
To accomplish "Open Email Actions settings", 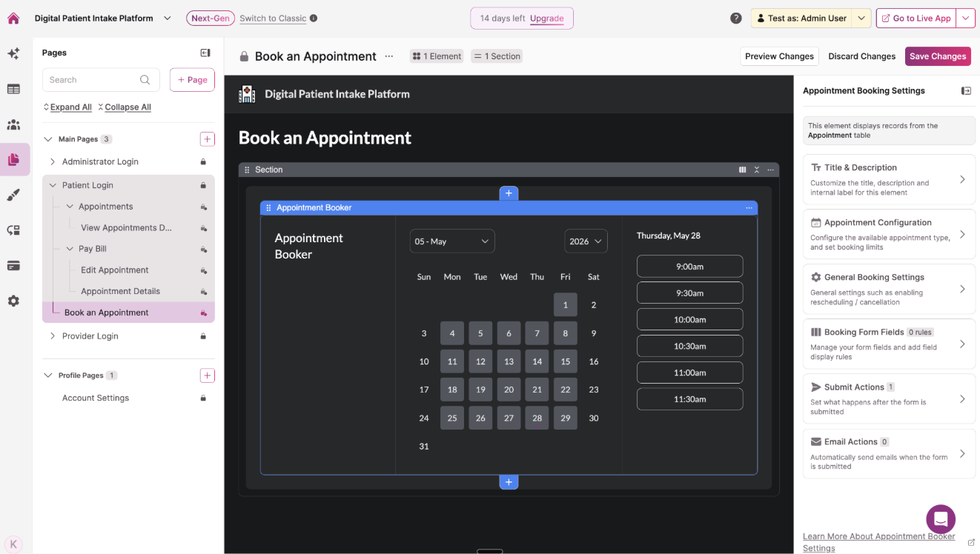I will pos(889,453).
